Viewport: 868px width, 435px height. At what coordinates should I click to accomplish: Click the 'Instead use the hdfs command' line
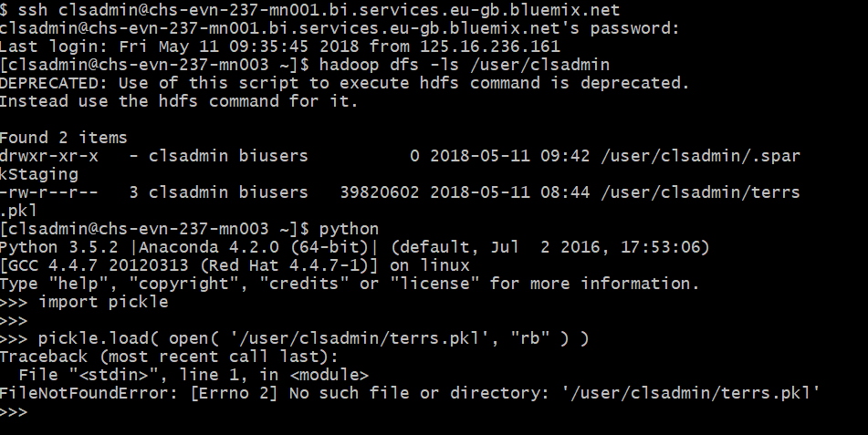[x=179, y=101]
